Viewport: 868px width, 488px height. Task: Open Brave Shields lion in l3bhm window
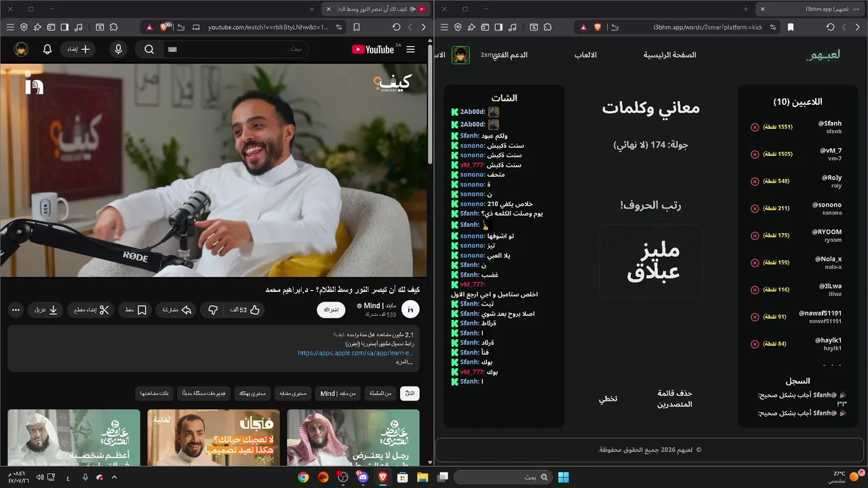tap(597, 27)
